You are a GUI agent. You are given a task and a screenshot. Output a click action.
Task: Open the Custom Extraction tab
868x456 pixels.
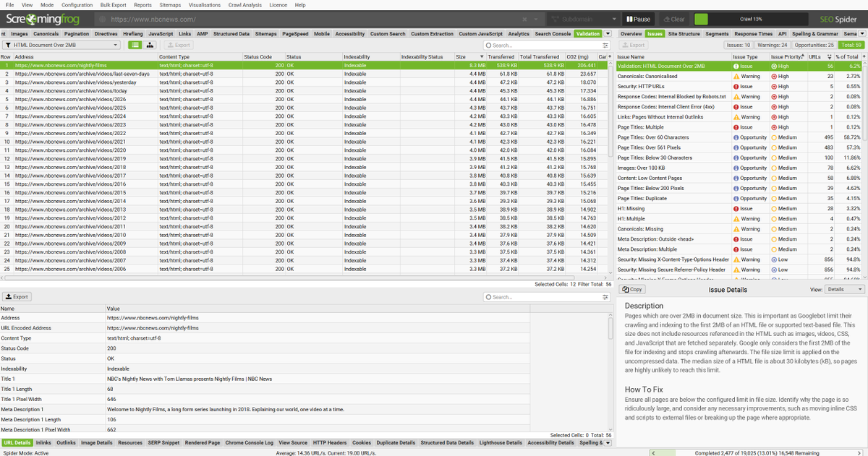432,33
